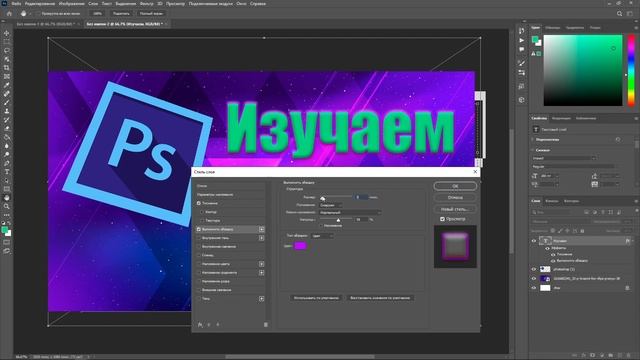Open font family dropdown in Properties

point(564,158)
